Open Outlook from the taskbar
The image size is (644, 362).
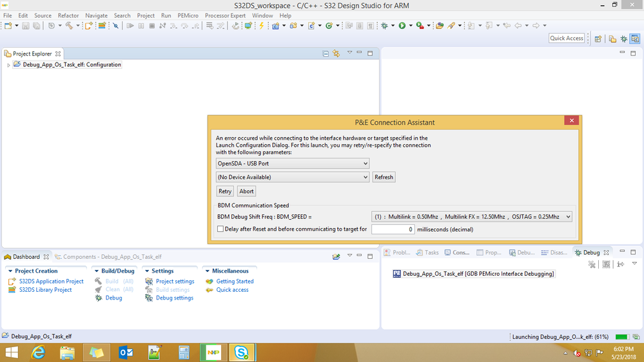(x=126, y=352)
